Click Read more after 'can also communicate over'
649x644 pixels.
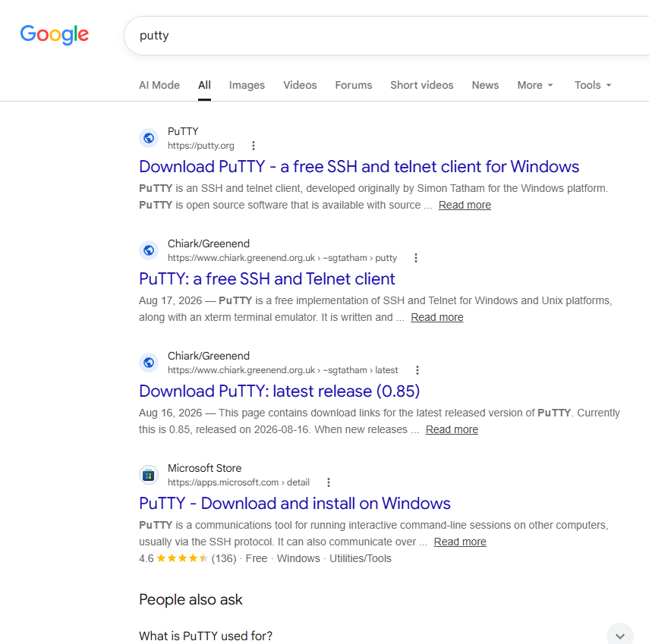(x=460, y=542)
